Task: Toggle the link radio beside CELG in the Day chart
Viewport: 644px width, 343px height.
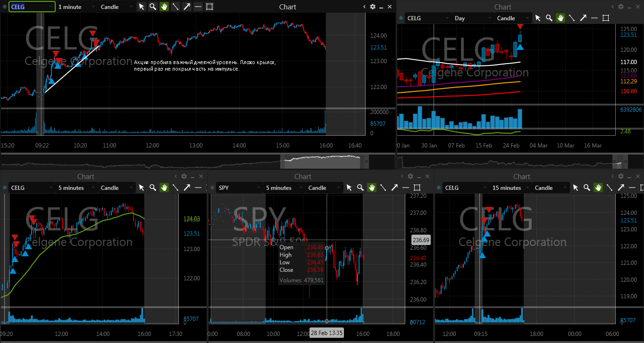Action: point(401,18)
